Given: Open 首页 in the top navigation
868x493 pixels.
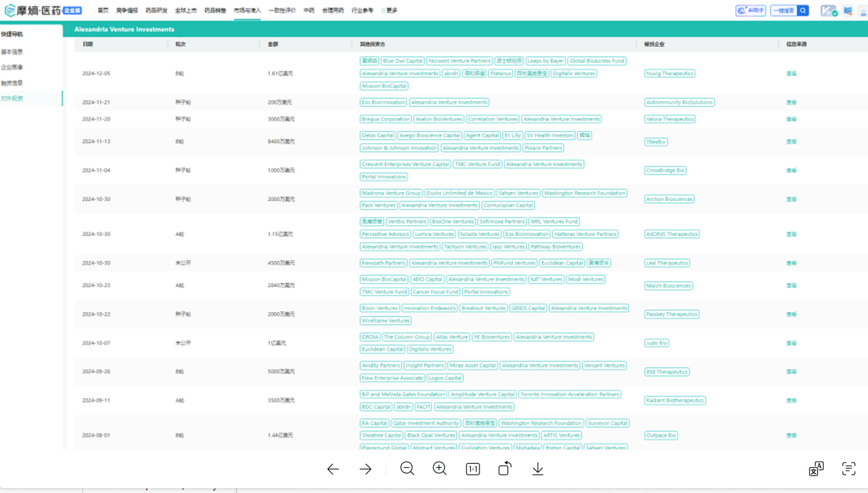Looking at the screenshot, I should (103, 10).
